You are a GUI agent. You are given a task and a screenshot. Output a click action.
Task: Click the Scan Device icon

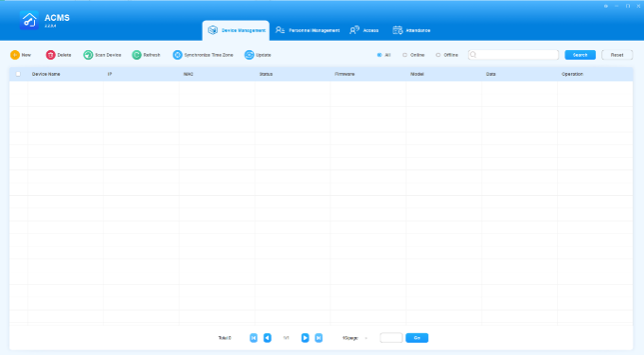[88, 55]
